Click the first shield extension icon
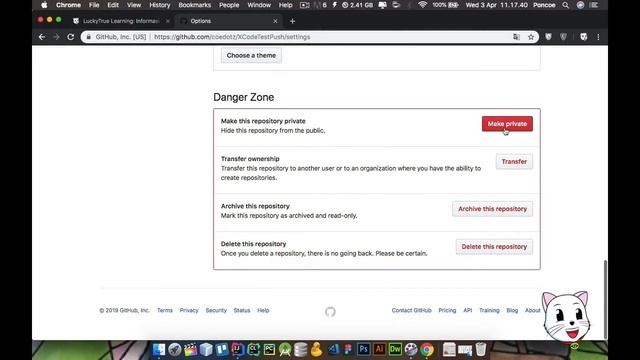Screen dimensions: 640x360 [x=548, y=37]
